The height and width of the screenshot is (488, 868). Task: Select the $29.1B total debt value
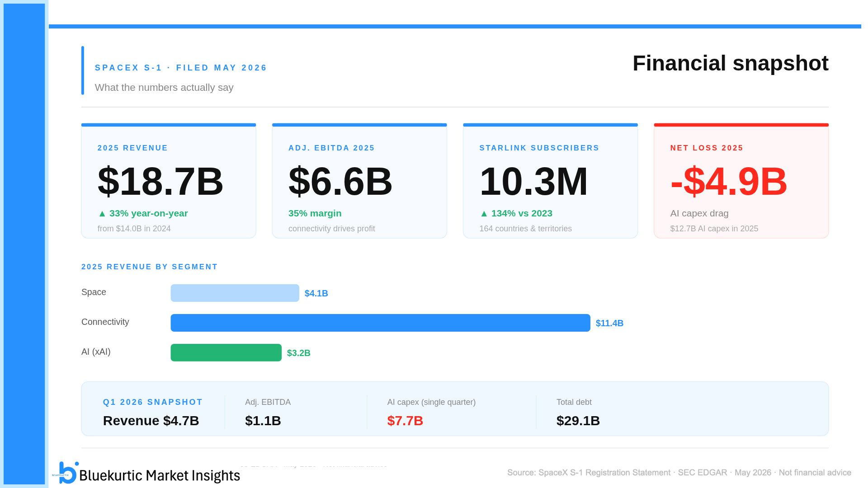coord(578,421)
